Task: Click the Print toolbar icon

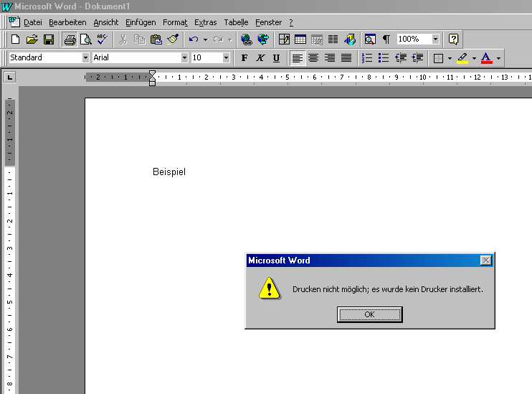Action: [x=70, y=39]
